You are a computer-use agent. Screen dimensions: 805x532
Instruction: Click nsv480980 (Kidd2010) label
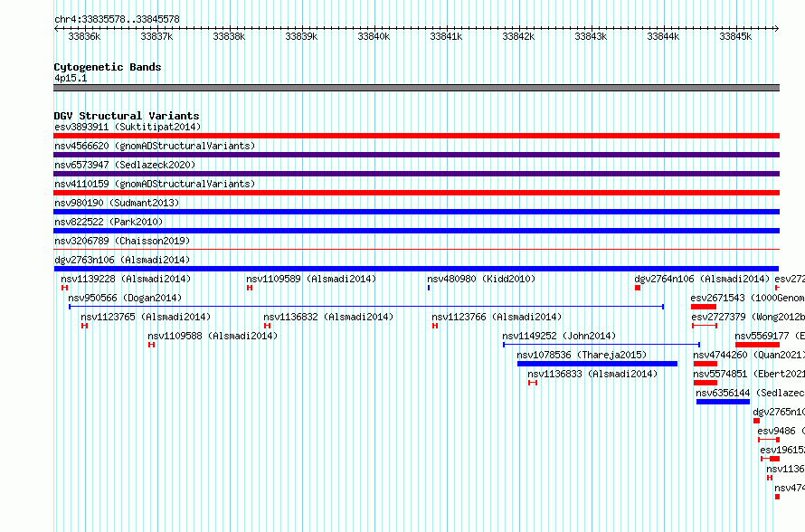click(x=481, y=279)
